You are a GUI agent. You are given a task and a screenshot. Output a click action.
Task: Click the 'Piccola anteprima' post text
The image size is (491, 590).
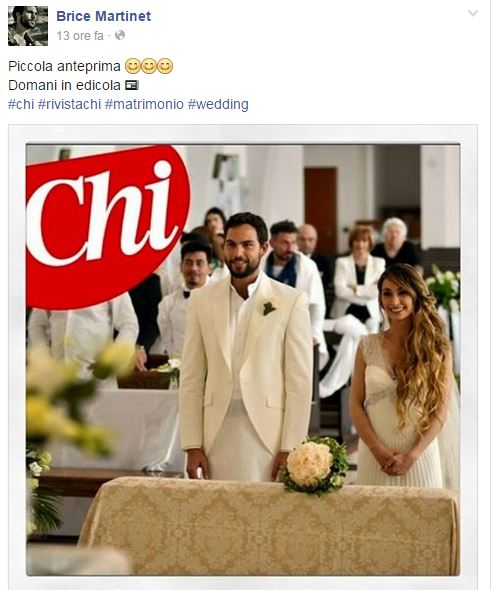(64, 66)
